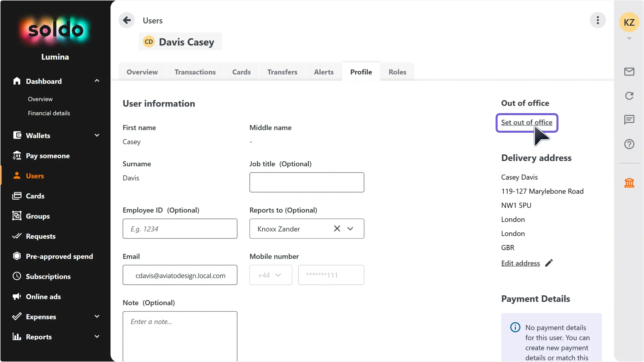The image size is (644, 362).
Task: Open the chat message icon
Action: 629,120
